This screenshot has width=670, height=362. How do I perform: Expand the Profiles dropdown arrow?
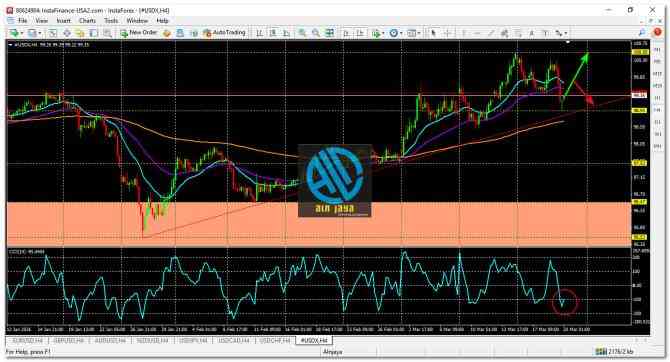[40, 33]
